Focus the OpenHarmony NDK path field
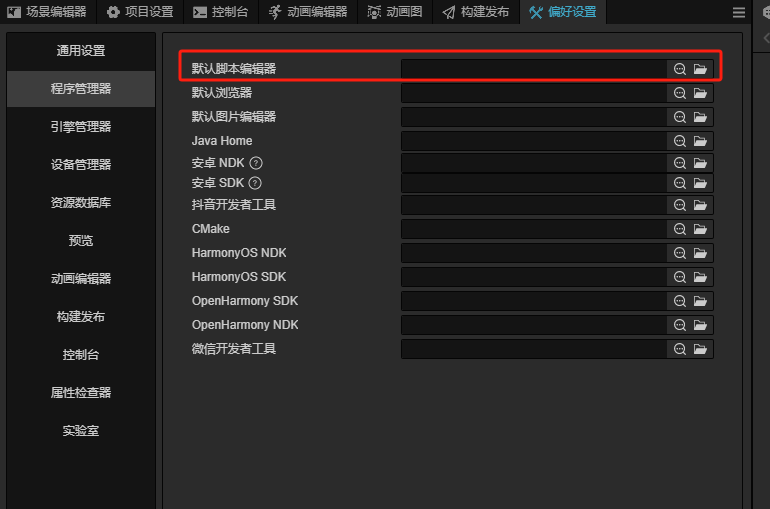 534,325
